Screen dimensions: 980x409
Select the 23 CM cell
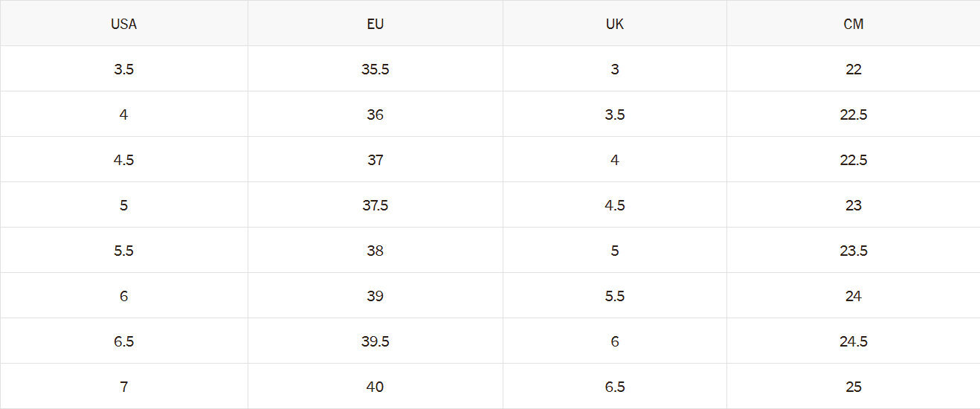tap(854, 205)
